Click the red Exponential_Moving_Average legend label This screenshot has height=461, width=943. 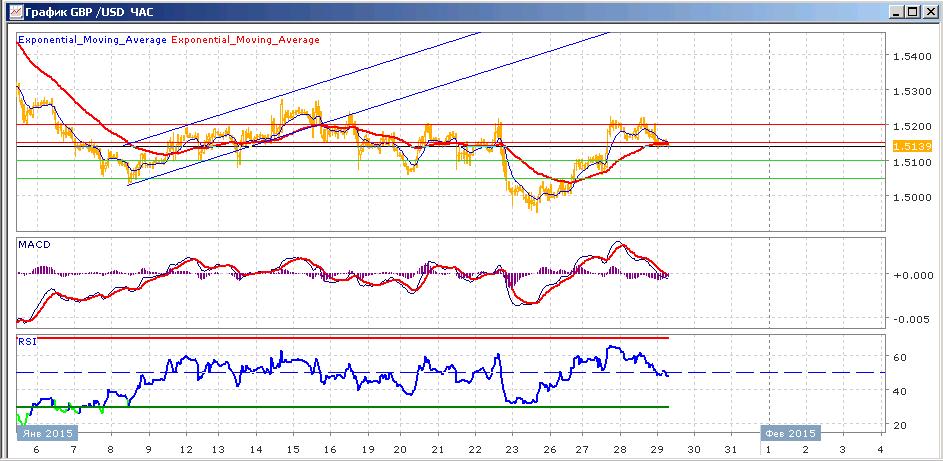[245, 40]
